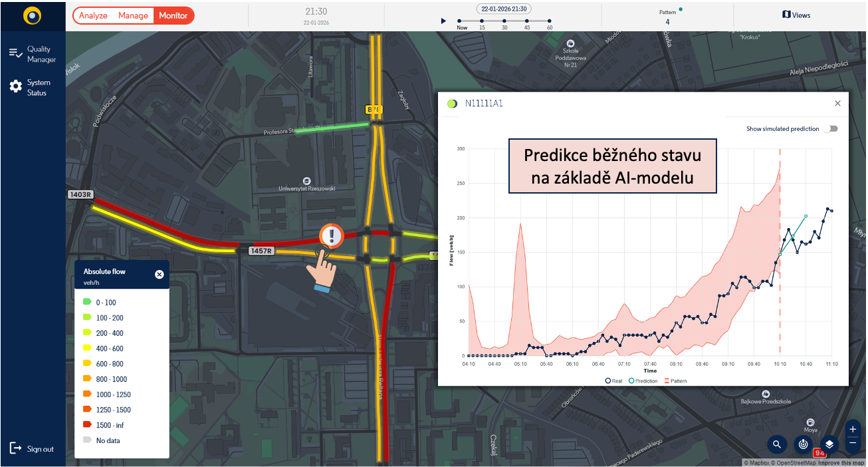Select the Monitor mode tab
This screenshot has width=868, height=467.
(173, 15)
